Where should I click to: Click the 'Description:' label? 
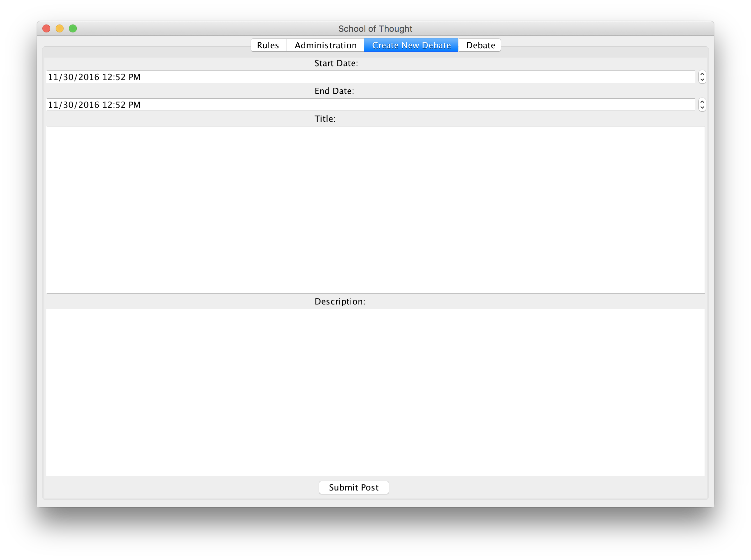(x=340, y=302)
